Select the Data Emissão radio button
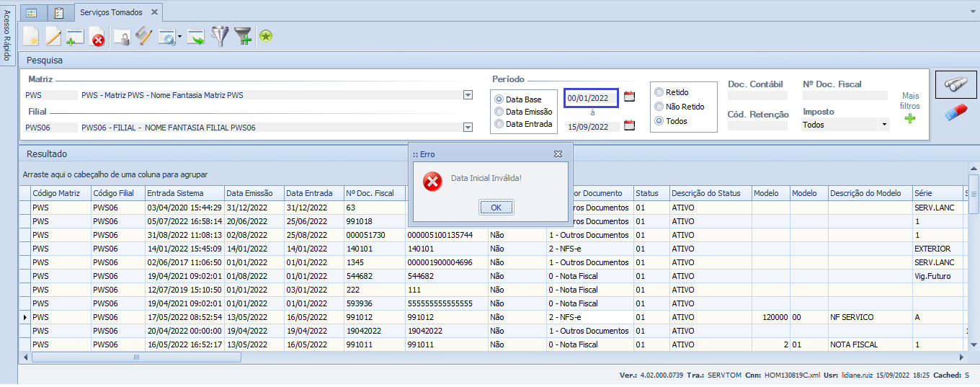 click(499, 112)
